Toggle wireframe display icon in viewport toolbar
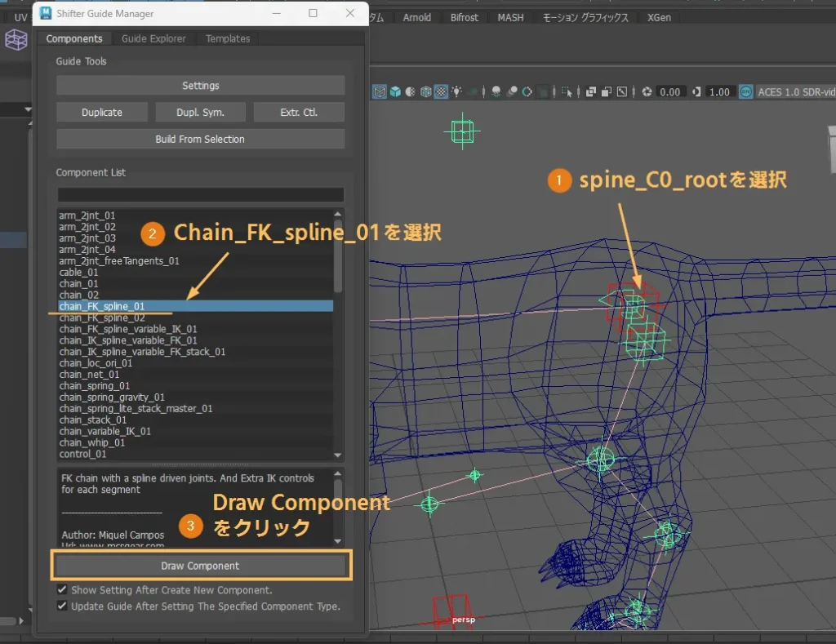Viewport: 836px width, 644px height. (380, 92)
